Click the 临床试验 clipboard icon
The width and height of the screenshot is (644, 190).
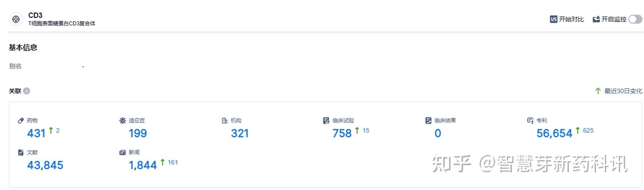pos(326,121)
